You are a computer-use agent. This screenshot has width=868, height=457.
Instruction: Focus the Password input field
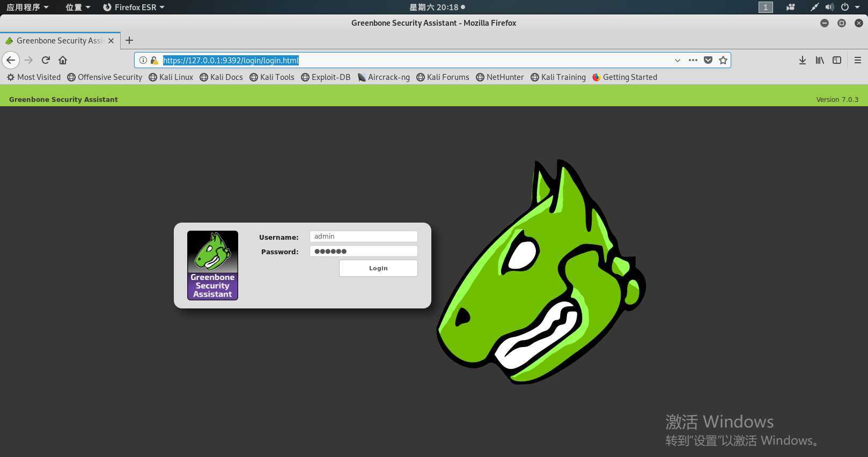pyautogui.click(x=364, y=251)
